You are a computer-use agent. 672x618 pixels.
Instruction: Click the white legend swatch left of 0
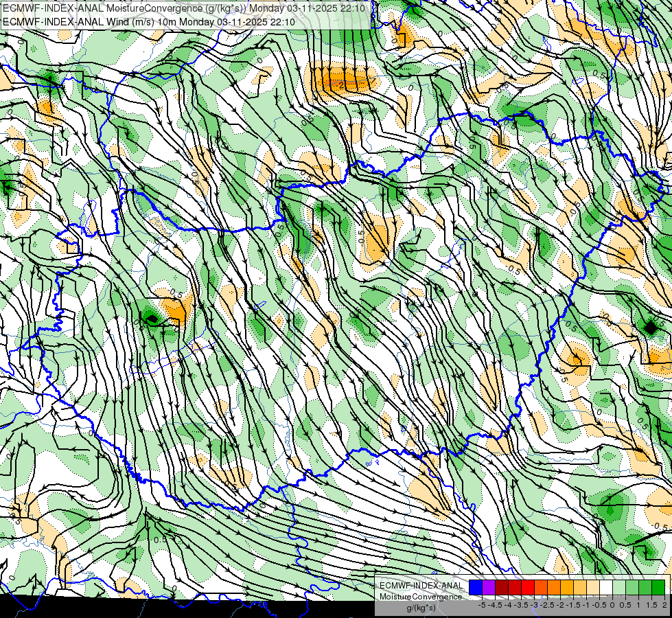(x=606, y=587)
